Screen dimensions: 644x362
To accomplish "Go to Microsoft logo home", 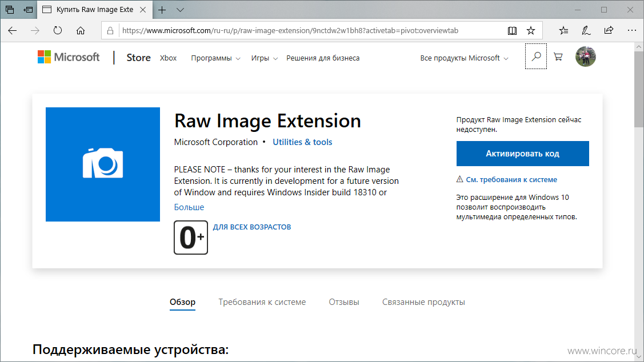I will point(69,57).
